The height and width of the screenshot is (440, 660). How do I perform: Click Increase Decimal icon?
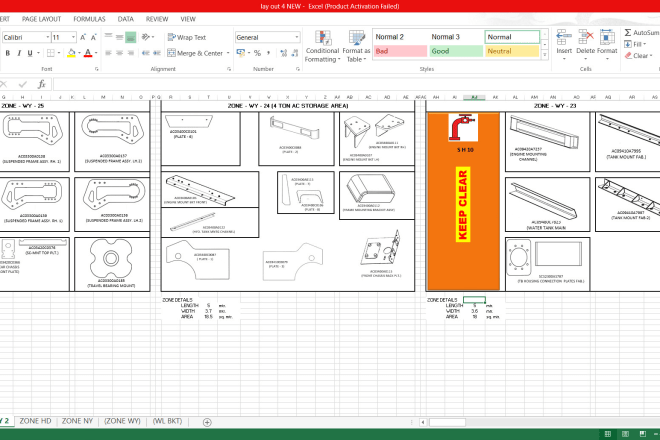click(283, 53)
